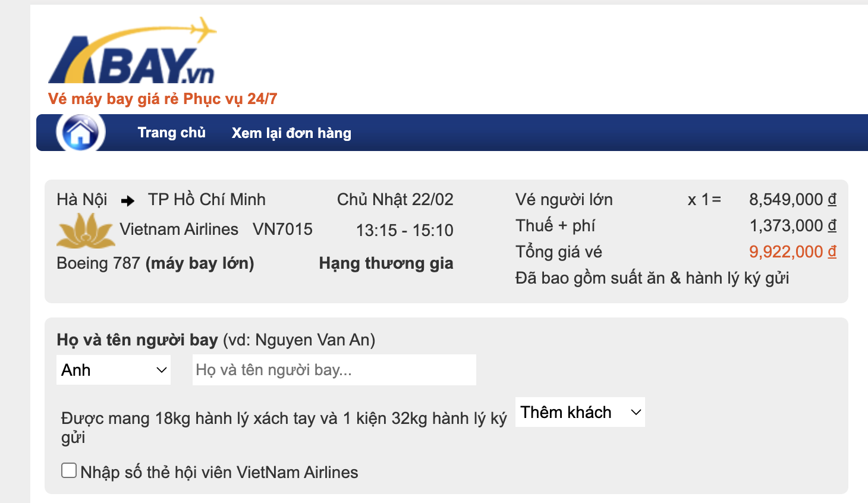Click the flight number VN7015 label
Screen dimensions: 868x503
(x=282, y=229)
